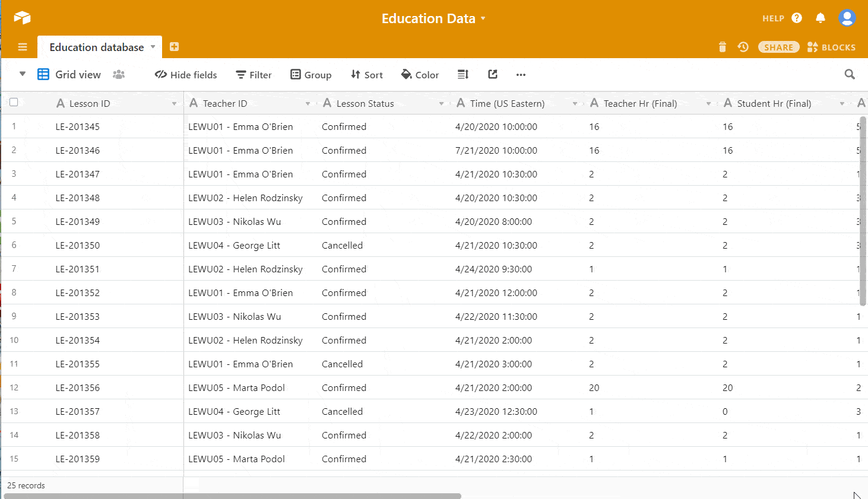Open the revision history clock icon

click(743, 46)
